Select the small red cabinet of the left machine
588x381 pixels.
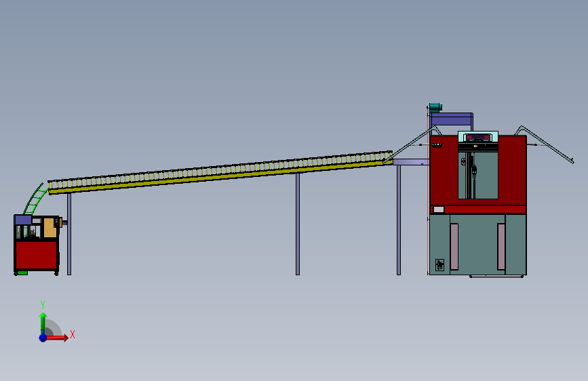37,256
